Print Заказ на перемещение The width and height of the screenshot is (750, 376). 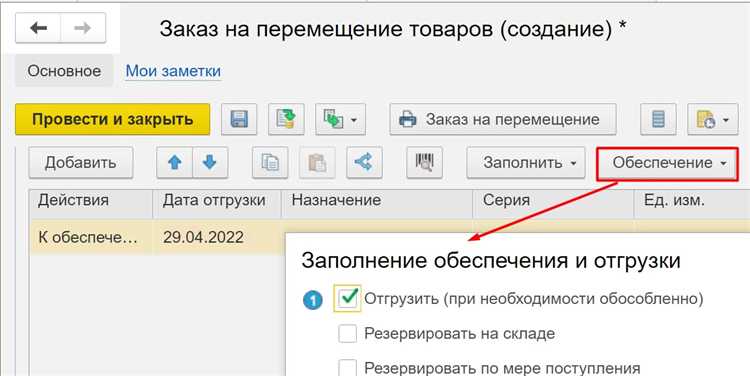click(x=503, y=119)
